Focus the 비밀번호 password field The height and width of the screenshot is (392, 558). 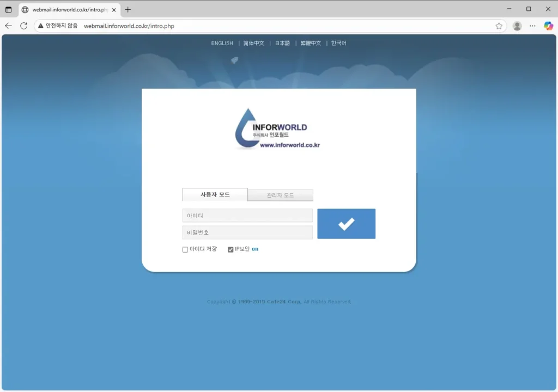[x=247, y=232]
